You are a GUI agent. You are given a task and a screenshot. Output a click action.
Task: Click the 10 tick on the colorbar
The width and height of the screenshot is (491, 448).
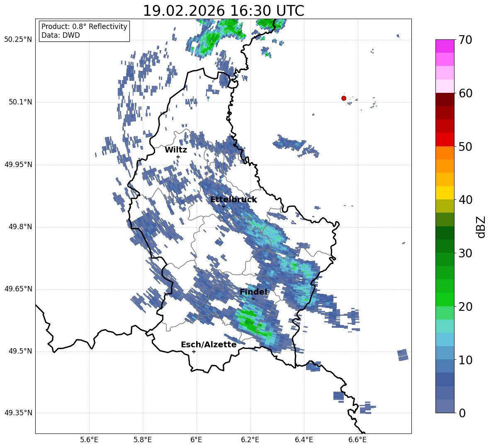coord(465,360)
